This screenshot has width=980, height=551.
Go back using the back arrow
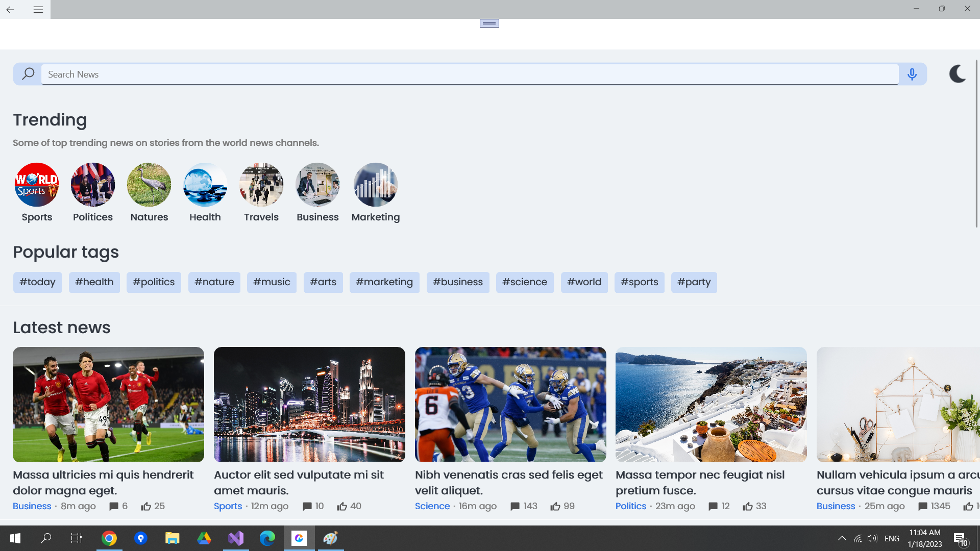pyautogui.click(x=10, y=9)
